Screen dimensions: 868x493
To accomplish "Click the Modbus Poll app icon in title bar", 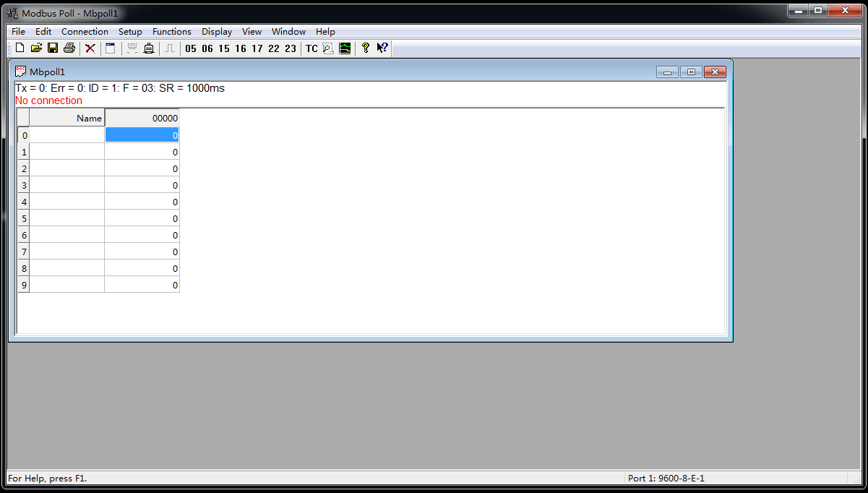I will click(x=12, y=13).
